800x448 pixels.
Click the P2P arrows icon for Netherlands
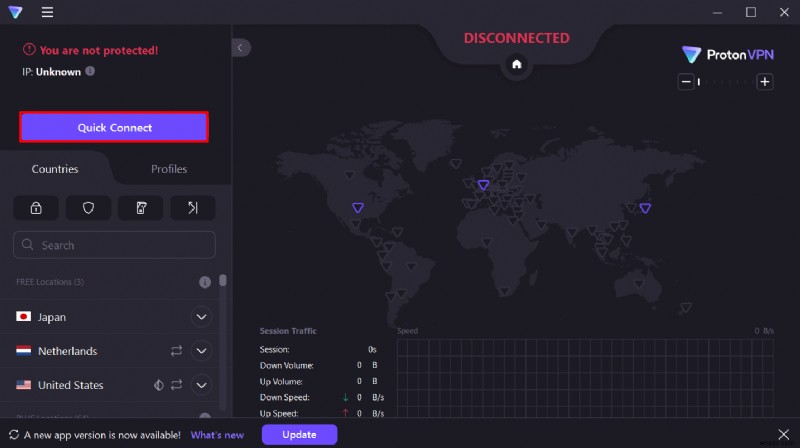[177, 351]
